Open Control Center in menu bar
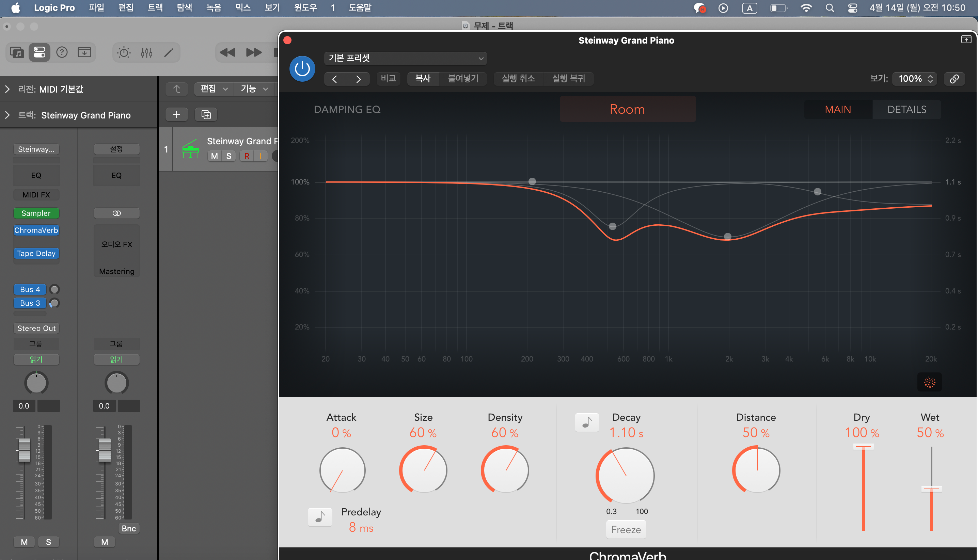The height and width of the screenshot is (560, 978). pos(853,8)
